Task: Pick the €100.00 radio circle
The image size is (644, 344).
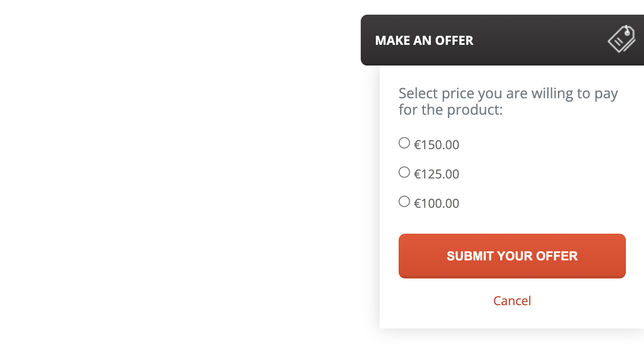Action: (x=404, y=201)
